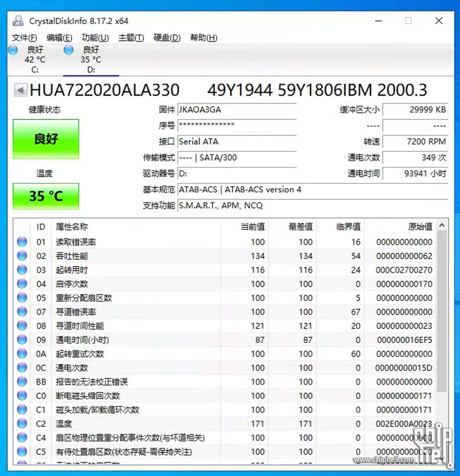Viewport: 460px width, 476px height.
Task: Select the D: drive tab at 35 °C
Action: 91,60
